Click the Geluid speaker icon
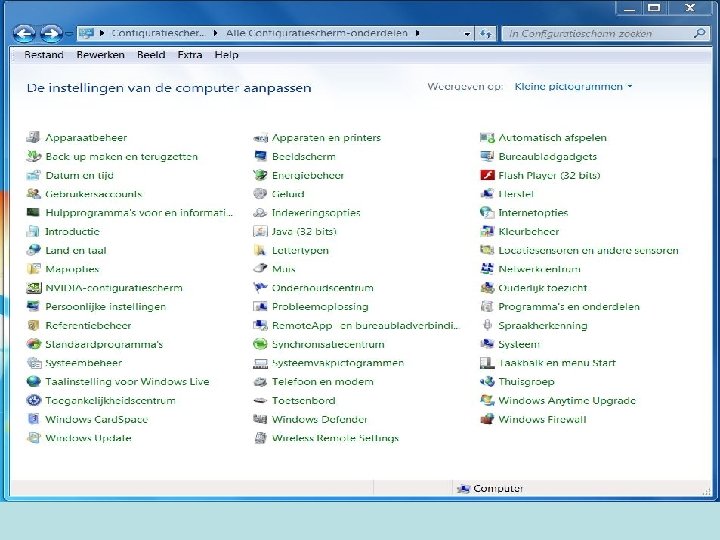This screenshot has height=540, width=720. 260,194
